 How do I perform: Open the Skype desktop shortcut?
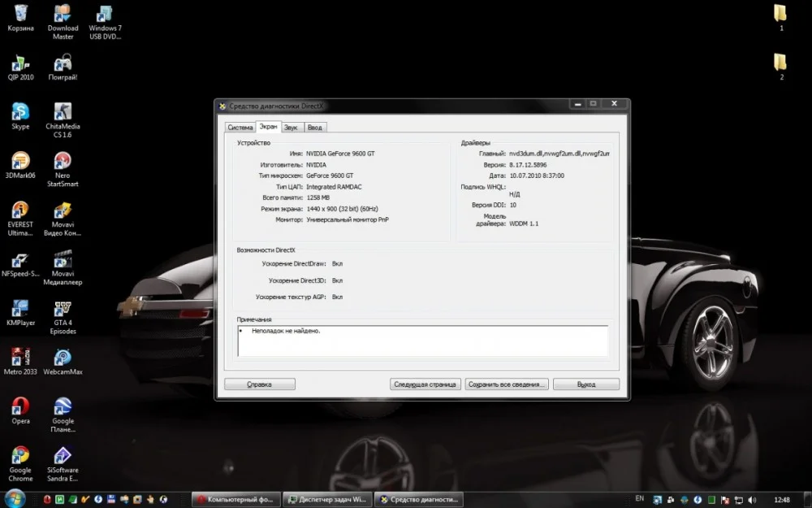20,112
